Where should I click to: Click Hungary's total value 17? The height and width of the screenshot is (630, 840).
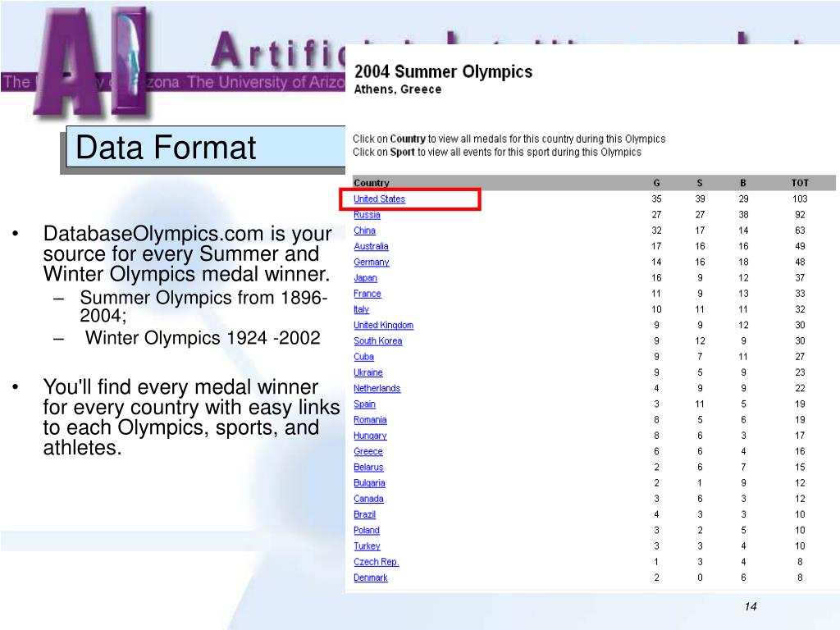click(800, 436)
